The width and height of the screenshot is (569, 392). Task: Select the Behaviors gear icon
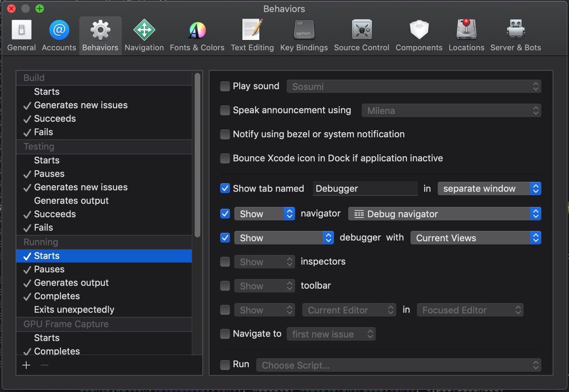pos(100,30)
